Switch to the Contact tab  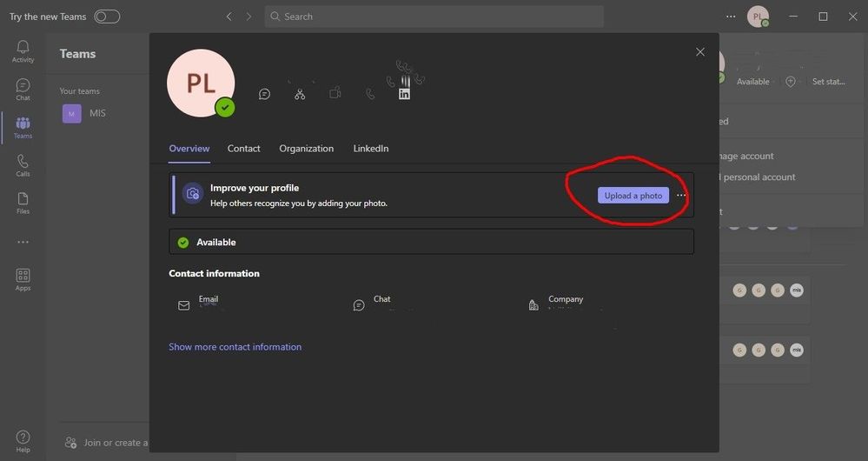243,149
